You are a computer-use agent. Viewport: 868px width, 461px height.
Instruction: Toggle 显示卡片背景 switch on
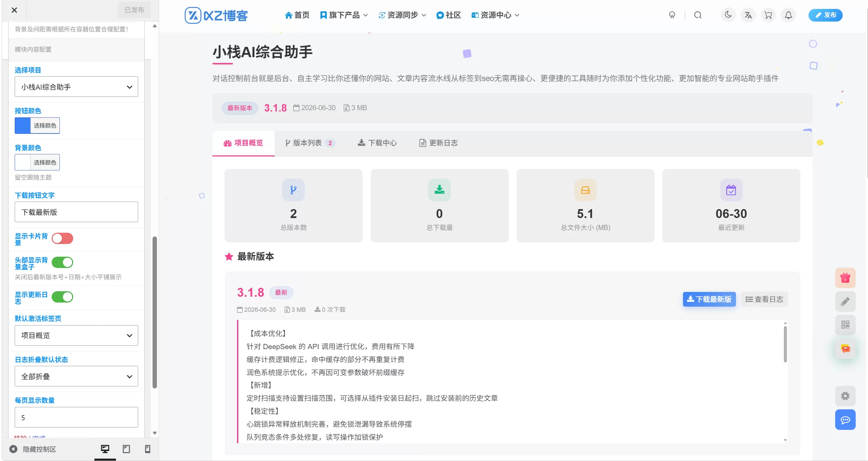62,239
